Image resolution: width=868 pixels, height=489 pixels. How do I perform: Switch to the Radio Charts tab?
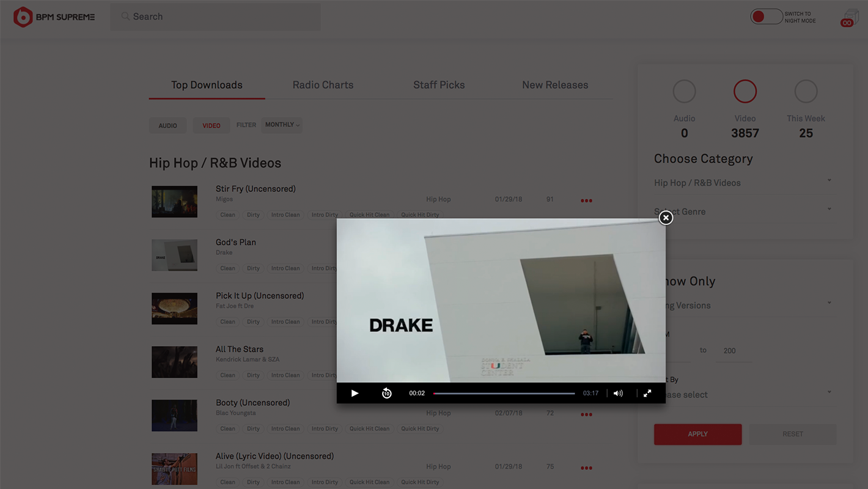(323, 85)
